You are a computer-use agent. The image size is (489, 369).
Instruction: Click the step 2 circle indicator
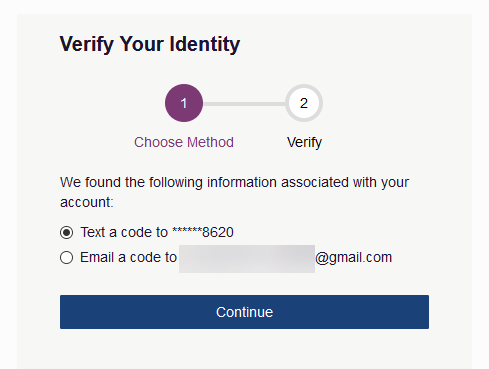tap(304, 103)
